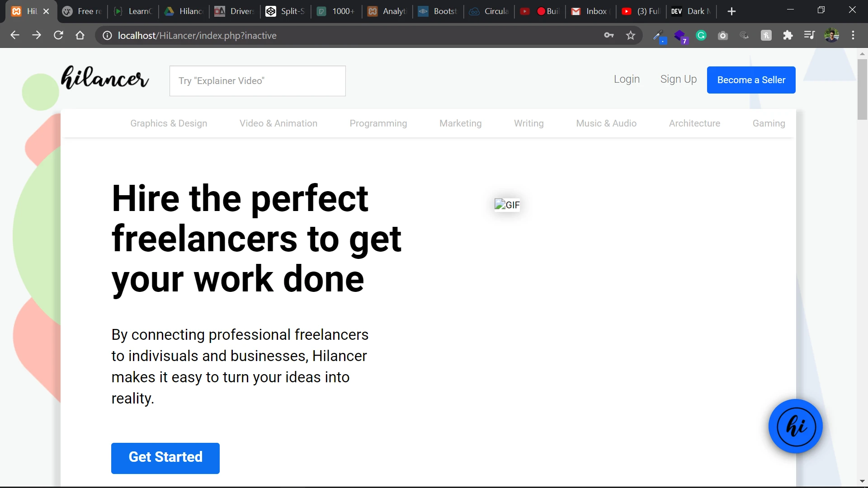Open the media control playlist icon
The image size is (868, 488).
[810, 35]
